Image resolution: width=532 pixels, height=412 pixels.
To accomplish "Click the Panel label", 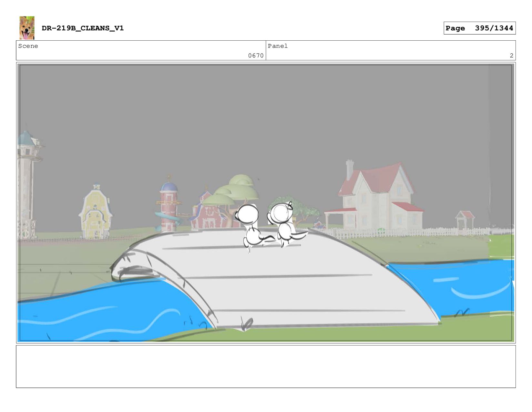I will click(278, 46).
